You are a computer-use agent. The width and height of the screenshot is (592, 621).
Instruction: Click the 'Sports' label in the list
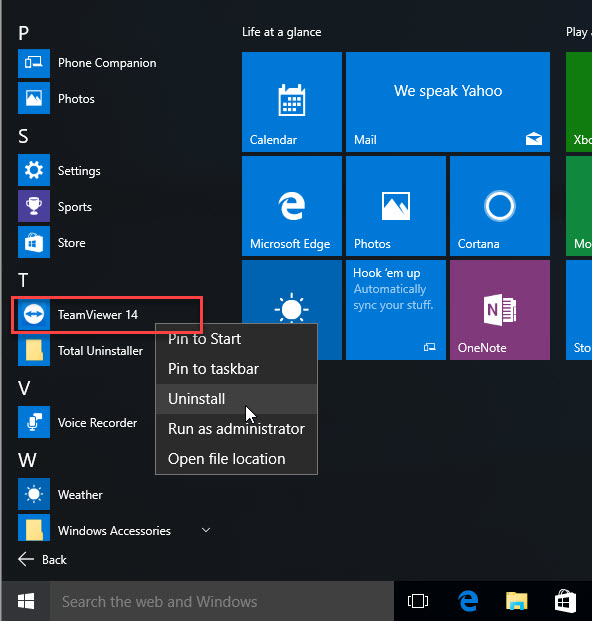pyautogui.click(x=74, y=207)
